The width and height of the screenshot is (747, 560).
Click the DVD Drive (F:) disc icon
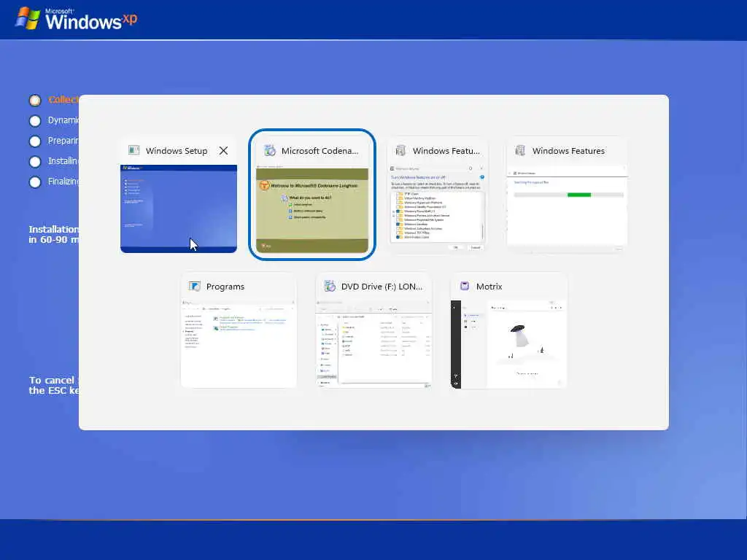coord(330,286)
